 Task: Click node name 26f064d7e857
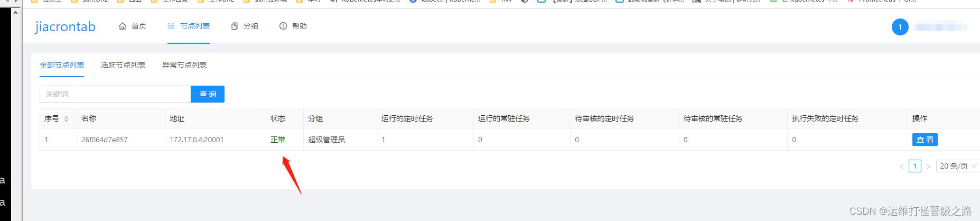tap(105, 140)
